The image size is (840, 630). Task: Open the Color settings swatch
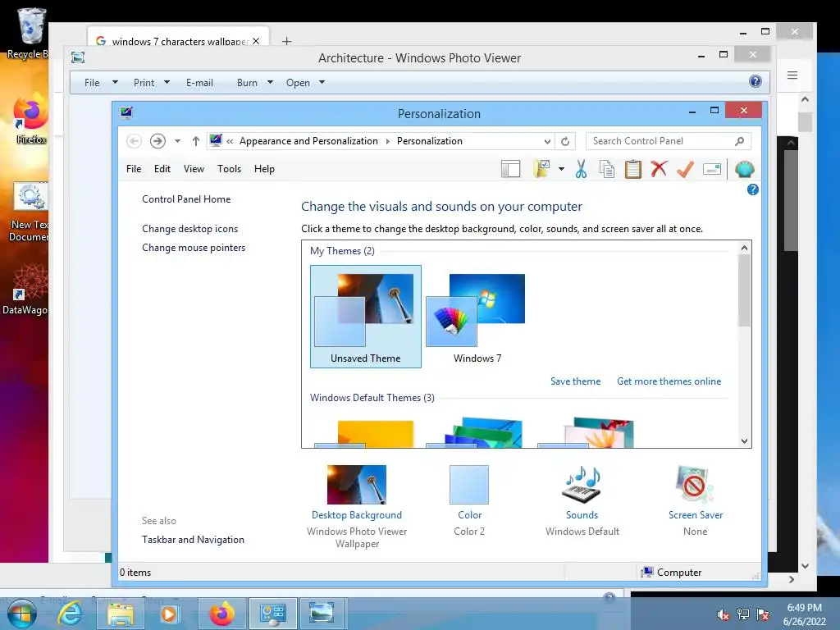pos(469,484)
